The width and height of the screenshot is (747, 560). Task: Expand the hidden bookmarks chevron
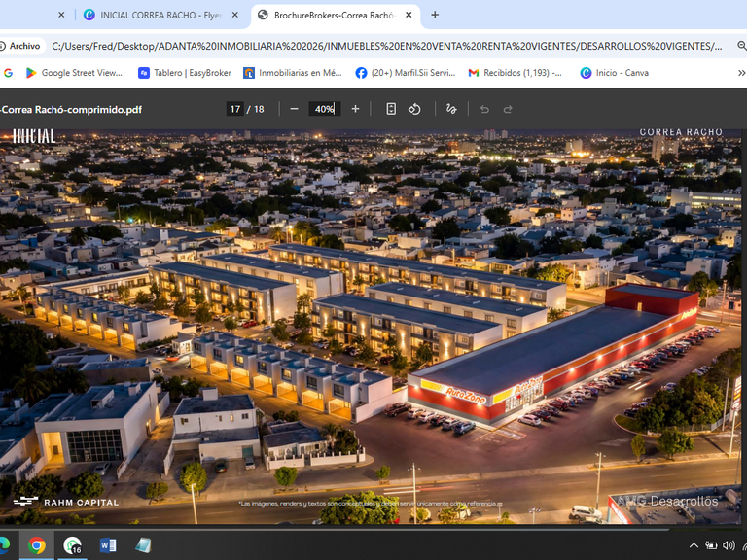741,73
